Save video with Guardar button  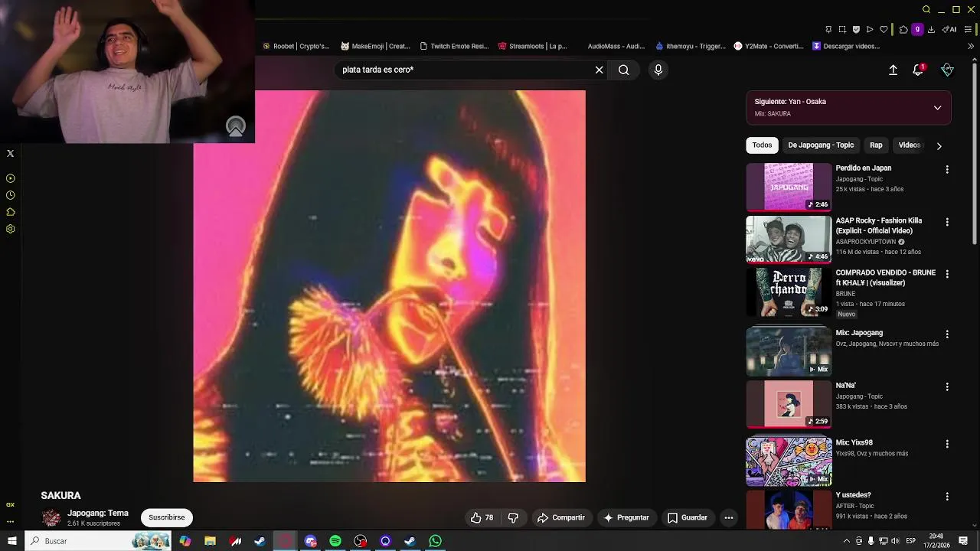(x=687, y=518)
